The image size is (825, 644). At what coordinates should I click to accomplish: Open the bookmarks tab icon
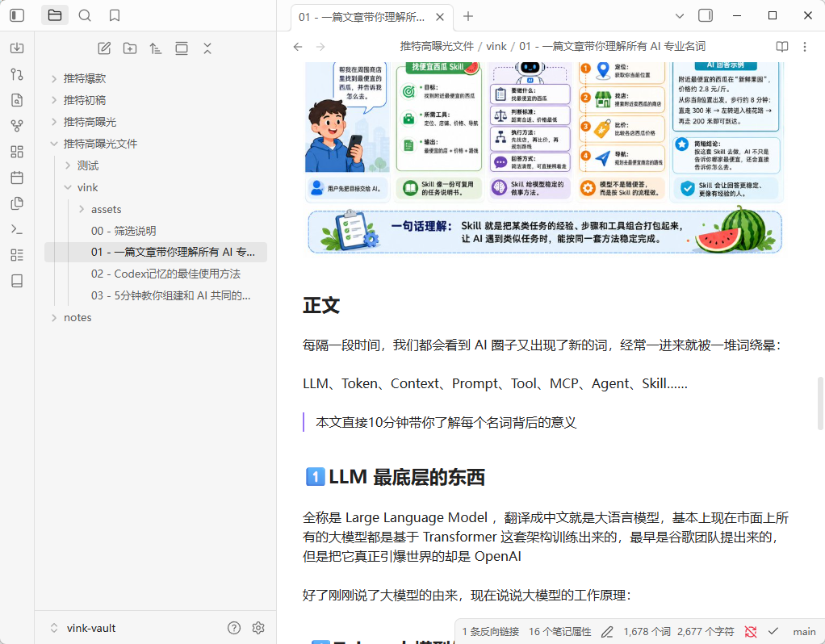115,16
